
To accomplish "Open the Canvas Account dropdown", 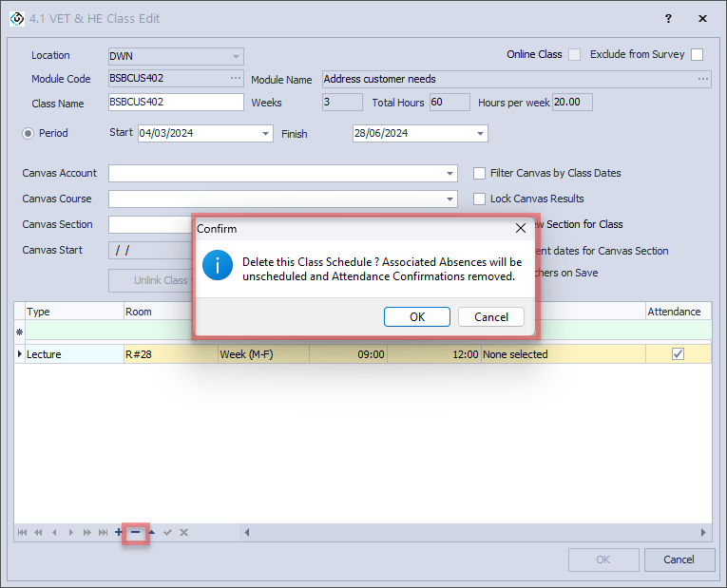I will coord(450,174).
